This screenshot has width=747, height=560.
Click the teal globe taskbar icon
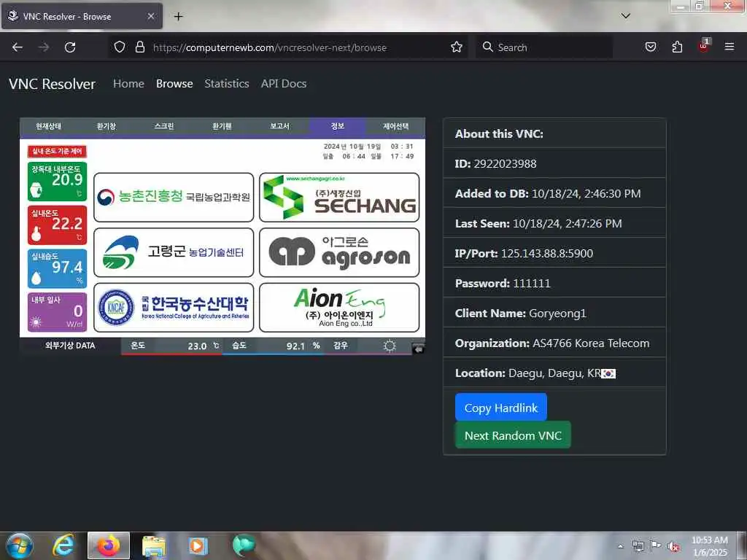[x=243, y=545]
